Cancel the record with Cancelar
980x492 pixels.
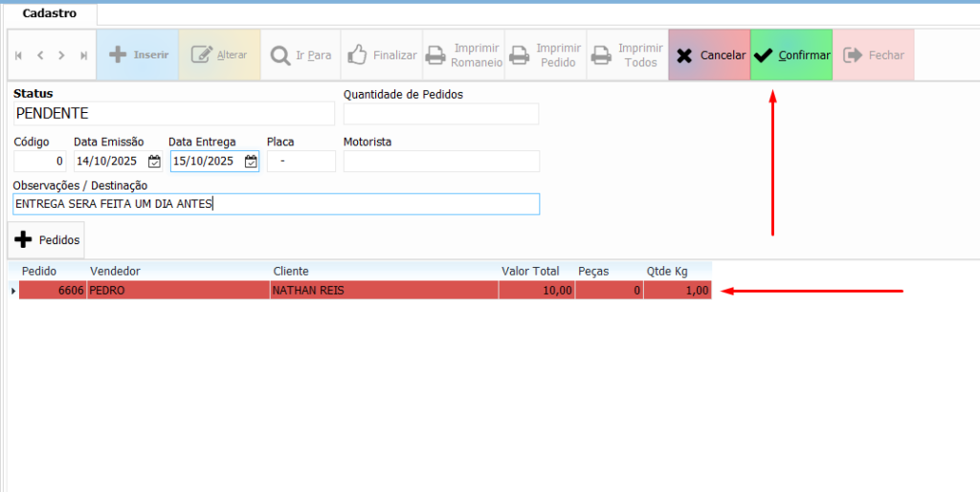coord(709,56)
